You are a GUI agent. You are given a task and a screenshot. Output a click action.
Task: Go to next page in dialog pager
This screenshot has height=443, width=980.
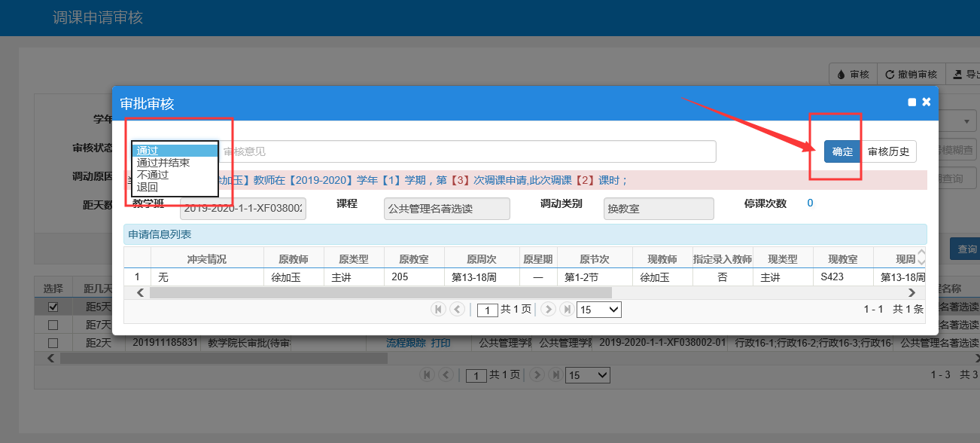coord(548,309)
